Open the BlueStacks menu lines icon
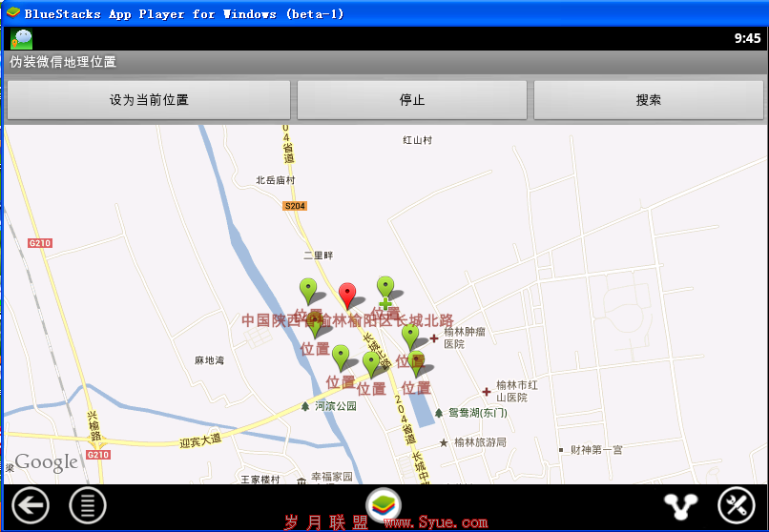Screen dimensions: 769x532 coord(88,505)
